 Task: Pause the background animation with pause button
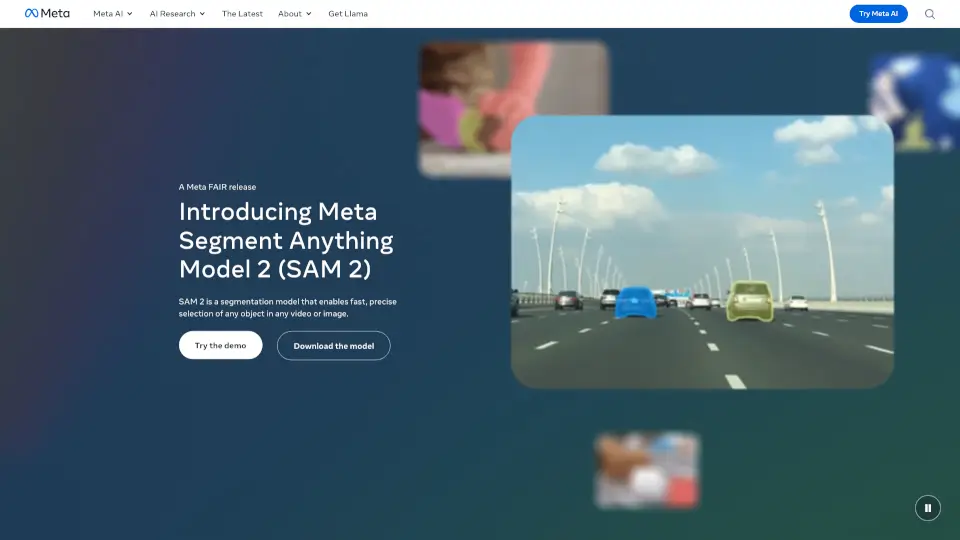[928, 508]
